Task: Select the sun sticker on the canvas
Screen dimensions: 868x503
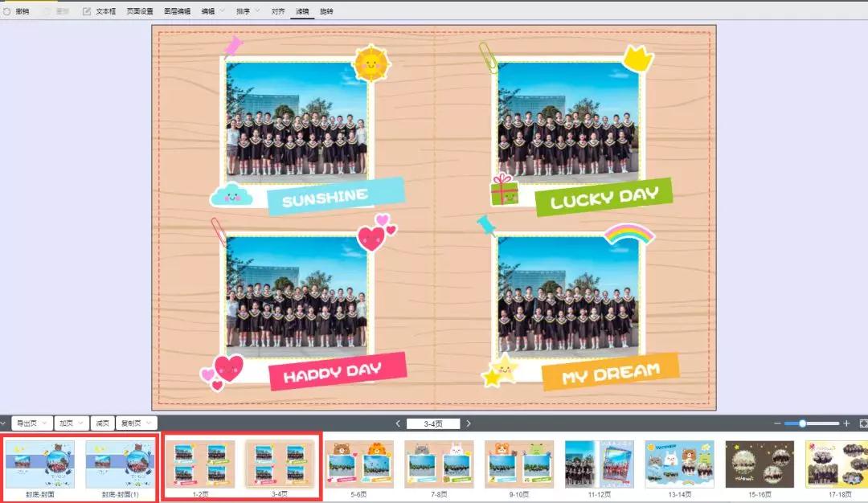Action: click(371, 63)
